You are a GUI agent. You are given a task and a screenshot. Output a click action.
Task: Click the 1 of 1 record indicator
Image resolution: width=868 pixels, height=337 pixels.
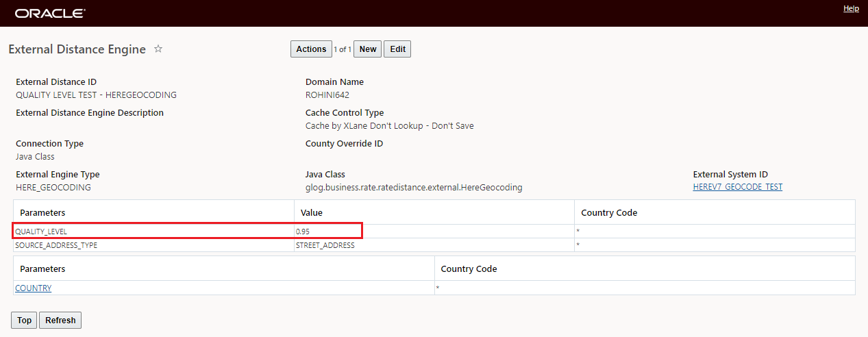pos(343,49)
